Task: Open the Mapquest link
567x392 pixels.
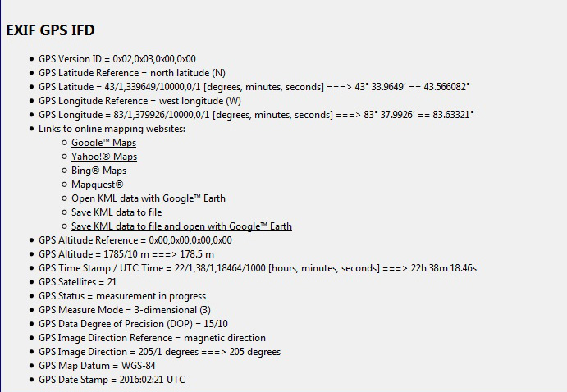Action: click(98, 185)
